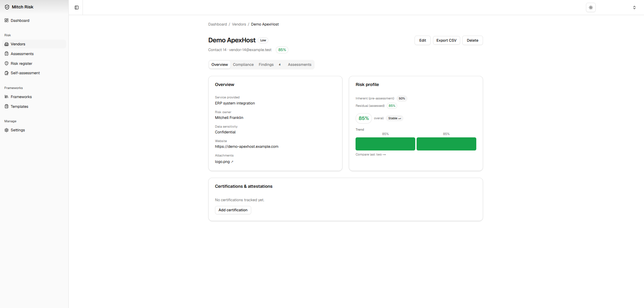Click the Templates icon in sidebar
Viewport: 644px width, 308px height.
point(6,106)
